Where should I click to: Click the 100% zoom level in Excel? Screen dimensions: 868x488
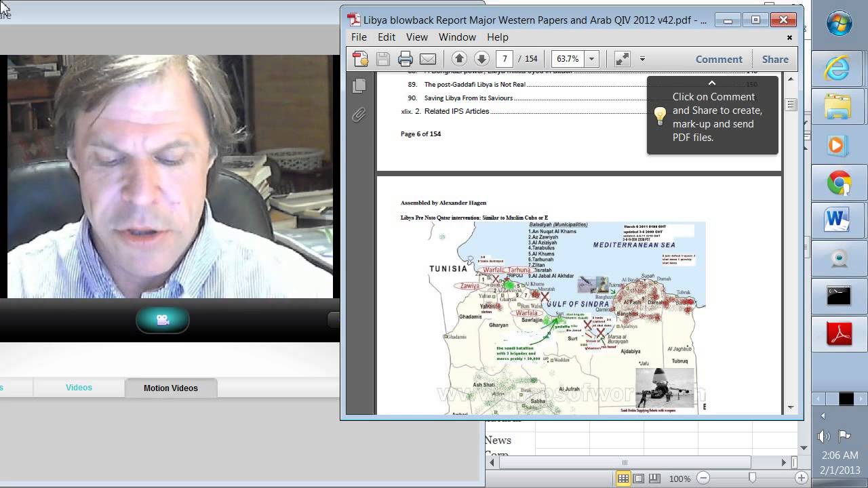point(679,479)
